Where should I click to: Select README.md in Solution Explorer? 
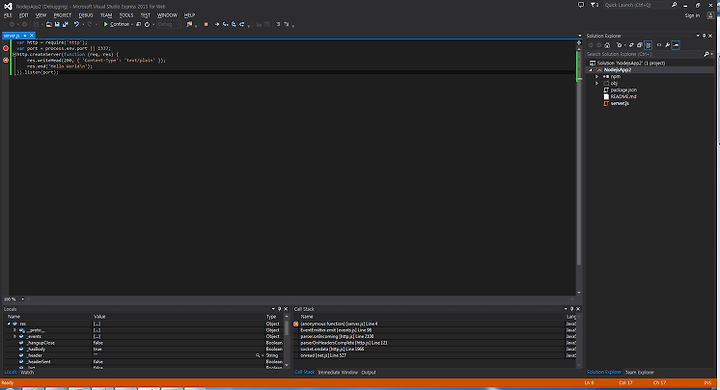pyautogui.click(x=623, y=96)
